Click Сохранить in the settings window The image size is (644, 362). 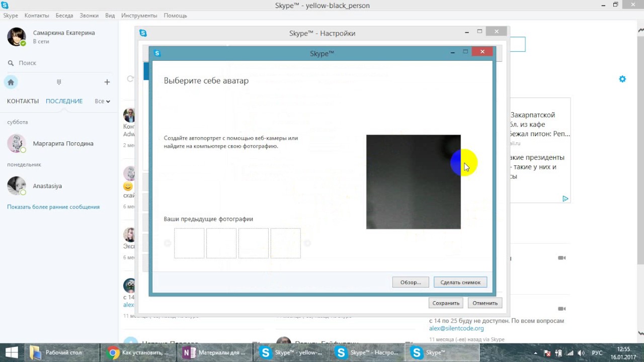tap(446, 303)
